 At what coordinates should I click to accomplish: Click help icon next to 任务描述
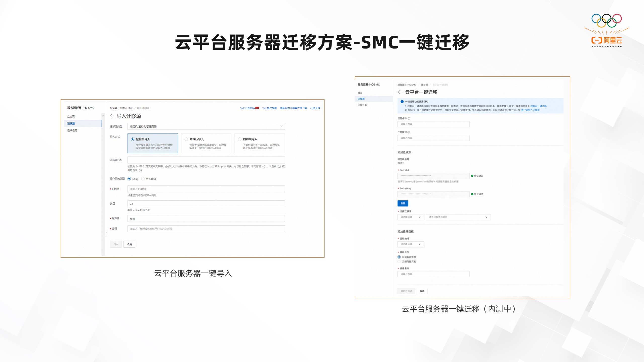(x=409, y=132)
